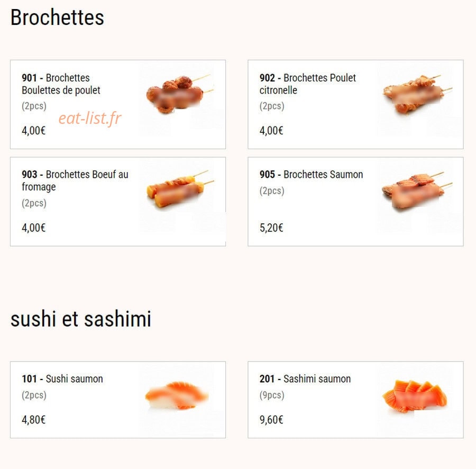Click the 9,60€ price of Sashimi saumon
This screenshot has width=476, height=469.
(x=271, y=420)
